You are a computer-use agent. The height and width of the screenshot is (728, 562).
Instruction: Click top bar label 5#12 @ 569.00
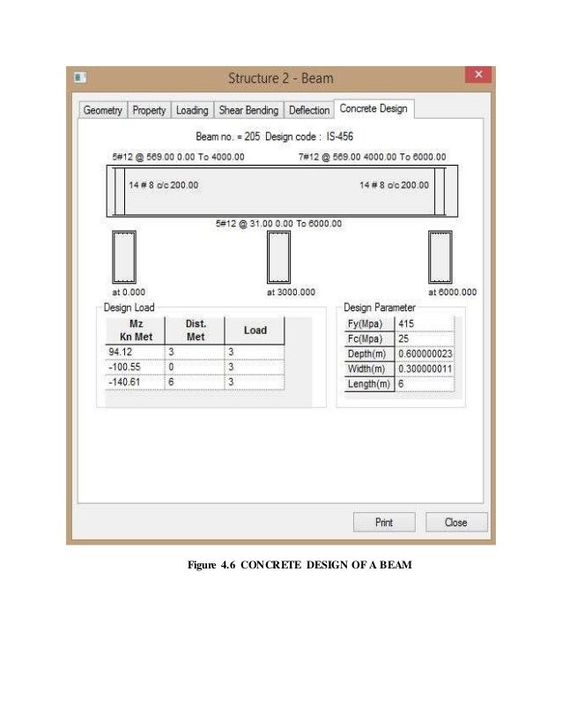point(178,157)
